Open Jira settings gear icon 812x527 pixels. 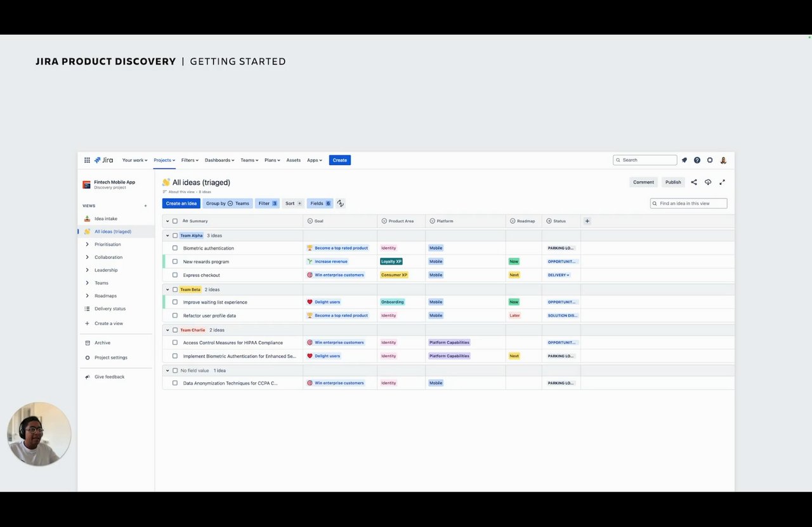(x=710, y=160)
